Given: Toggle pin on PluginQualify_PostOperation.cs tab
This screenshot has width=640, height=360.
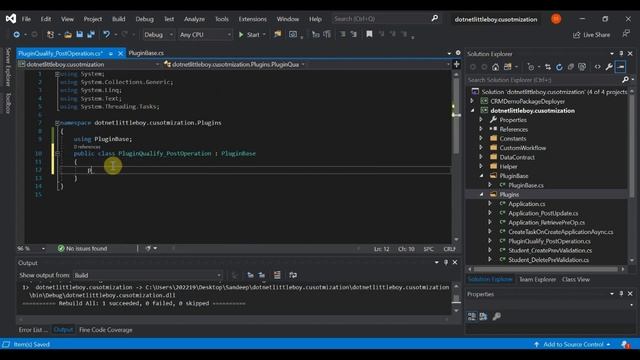Looking at the screenshot, I should pos(111,53).
